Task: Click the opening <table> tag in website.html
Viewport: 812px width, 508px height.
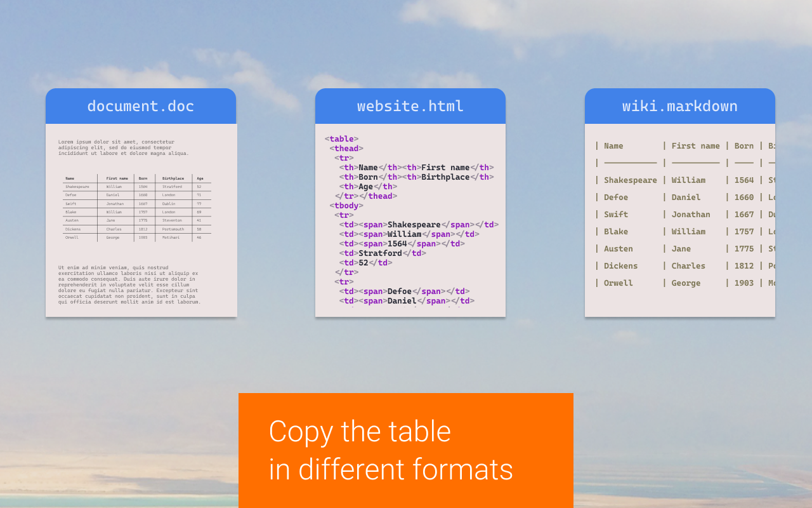Action: point(341,139)
